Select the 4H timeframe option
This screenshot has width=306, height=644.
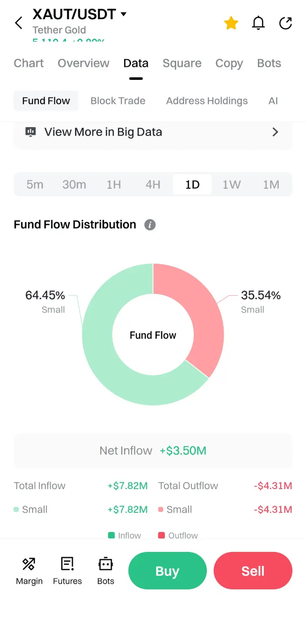click(x=153, y=185)
